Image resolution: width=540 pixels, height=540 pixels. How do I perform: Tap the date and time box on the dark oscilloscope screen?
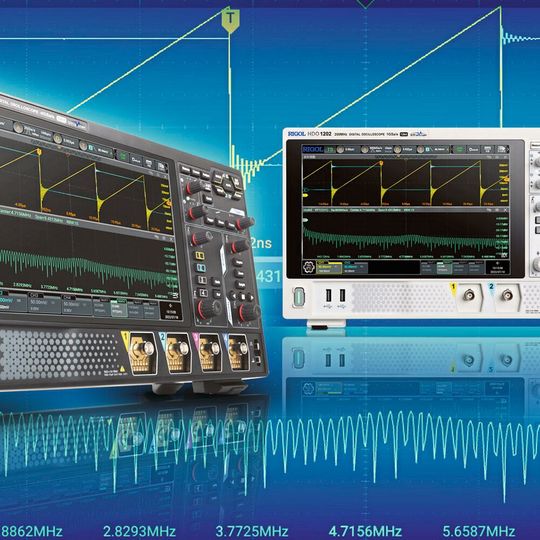pos(171,312)
